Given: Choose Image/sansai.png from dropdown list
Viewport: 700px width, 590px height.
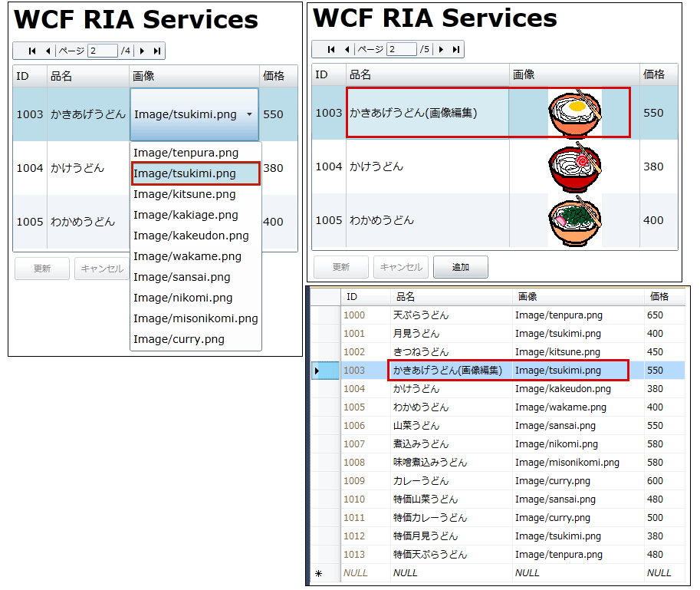Looking at the screenshot, I should coord(196,277).
